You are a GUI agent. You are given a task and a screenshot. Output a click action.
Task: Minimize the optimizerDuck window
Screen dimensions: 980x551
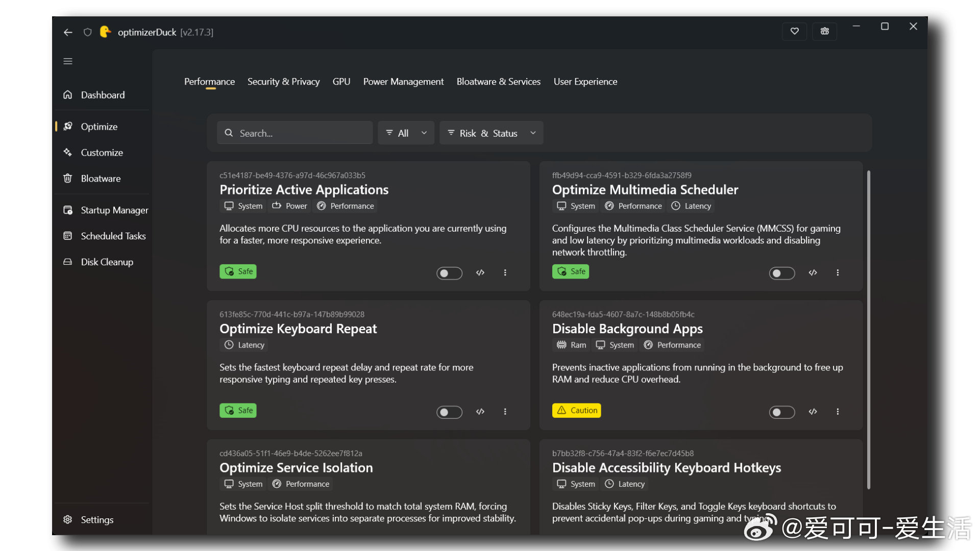coord(856,26)
